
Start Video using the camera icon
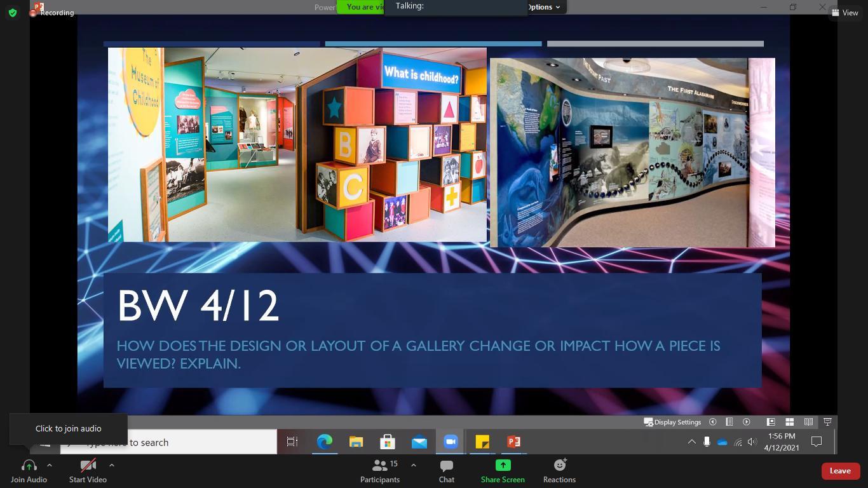point(88,466)
